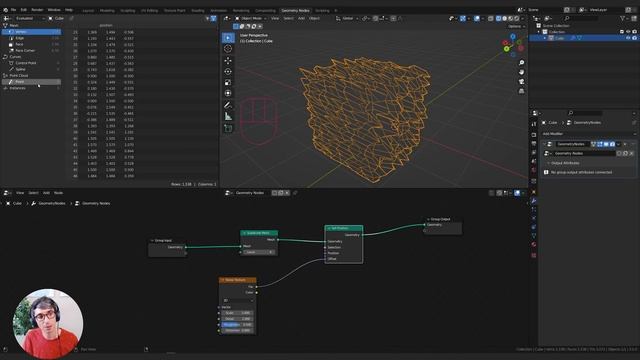Select the Annotate pencil tool
The width and height of the screenshot is (640, 360).
tap(228, 105)
